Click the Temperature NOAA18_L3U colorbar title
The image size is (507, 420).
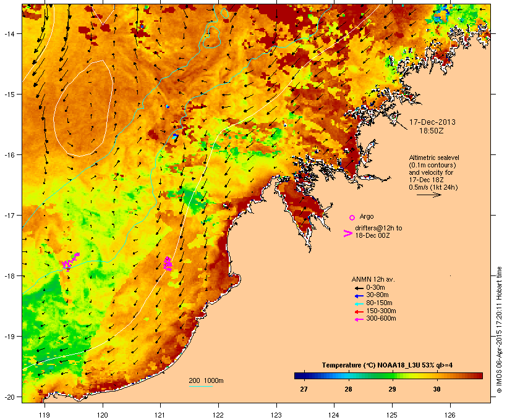pos(387,366)
